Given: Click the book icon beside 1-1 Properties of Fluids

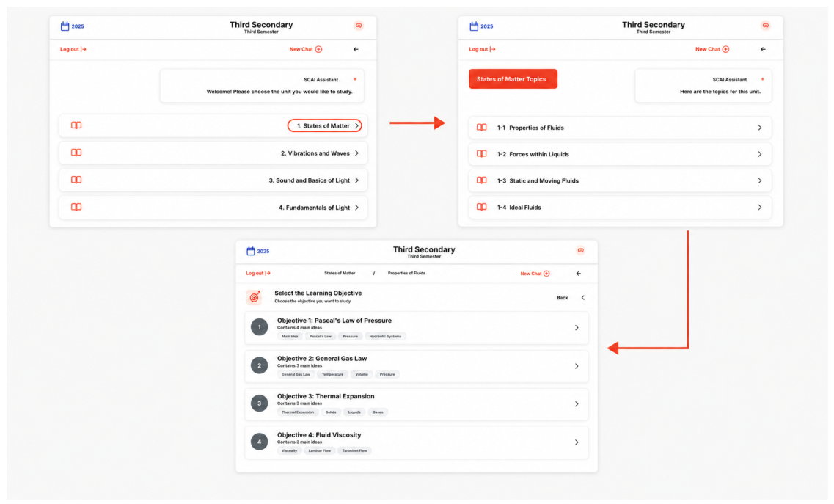Looking at the screenshot, I should 481,128.
